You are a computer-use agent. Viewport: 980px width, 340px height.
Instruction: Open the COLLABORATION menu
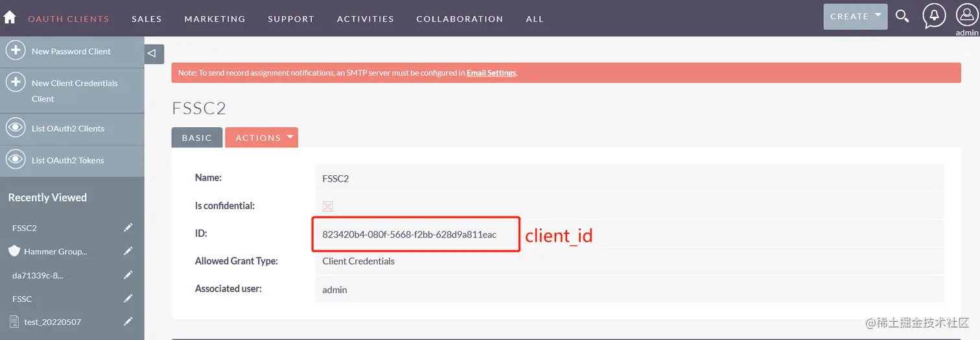460,19
